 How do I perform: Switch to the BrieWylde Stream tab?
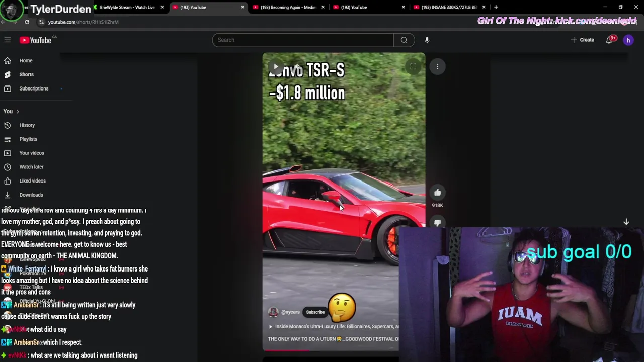pyautogui.click(x=127, y=7)
